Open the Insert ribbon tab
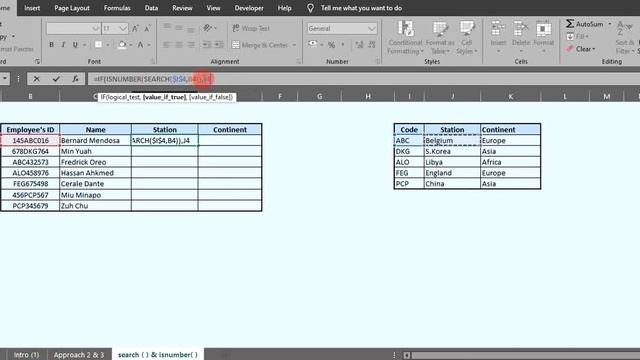 tap(32, 8)
